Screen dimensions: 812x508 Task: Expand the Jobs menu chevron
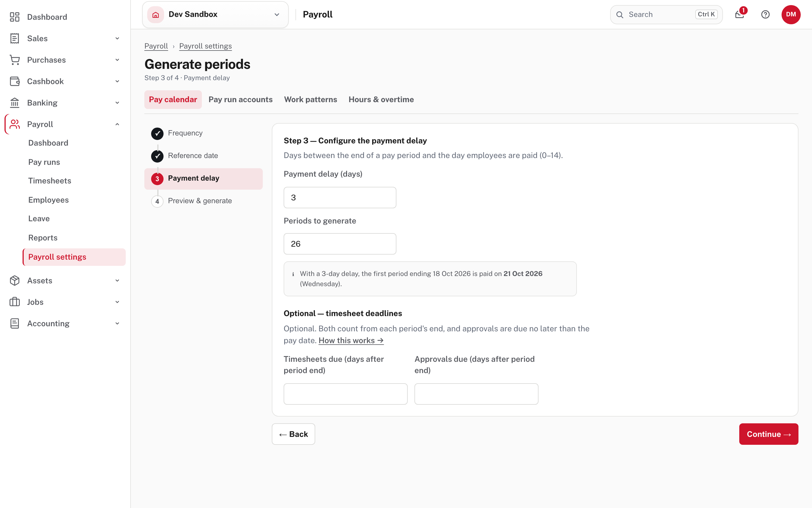click(x=118, y=302)
